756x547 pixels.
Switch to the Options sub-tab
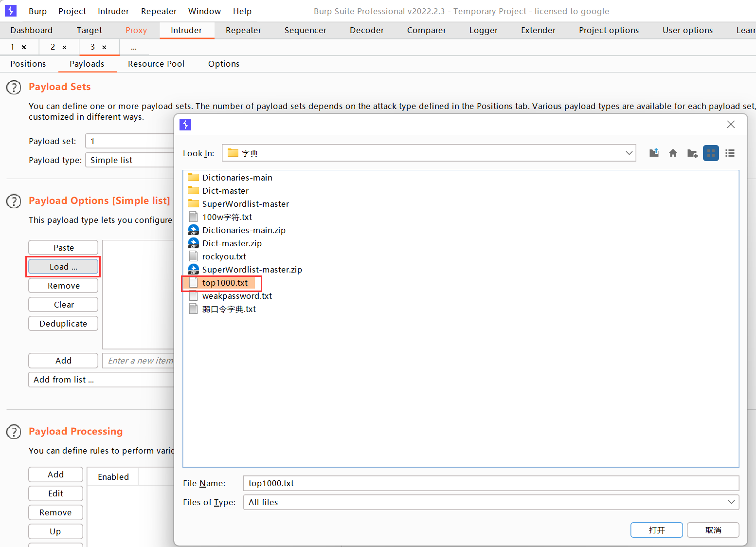[x=224, y=64]
